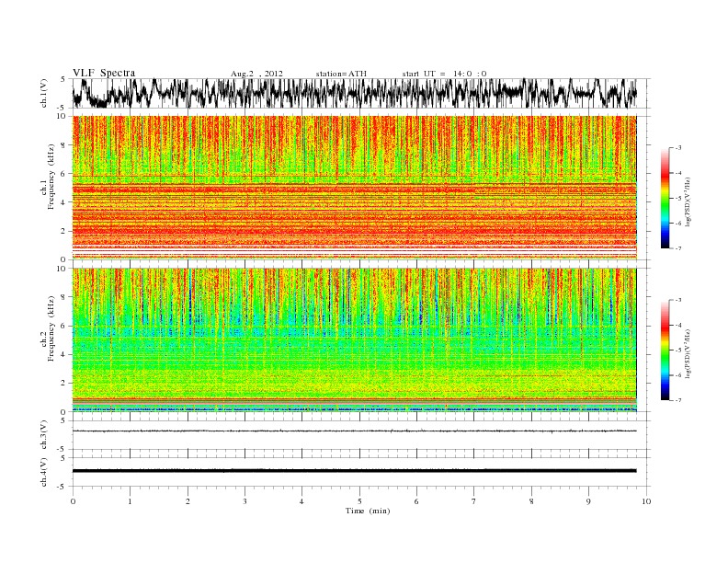
Task: Click the ch.2 spectrogram color bar
Action: point(665,350)
